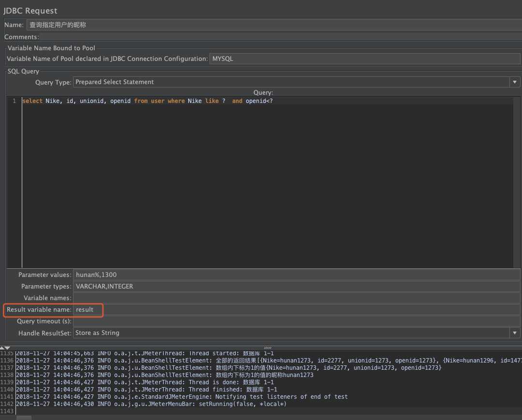Expand the log panel with the up triangle
522x420 pixels.
pyautogui.click(x=3, y=348)
